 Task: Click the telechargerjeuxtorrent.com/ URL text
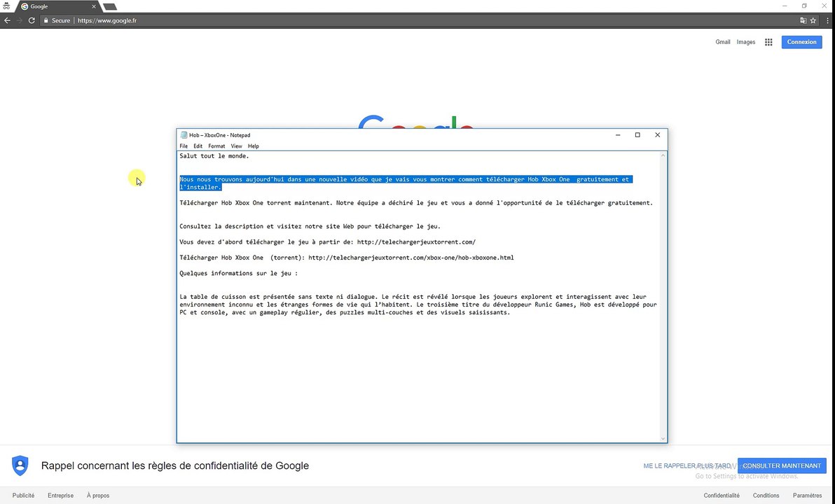[x=416, y=241]
